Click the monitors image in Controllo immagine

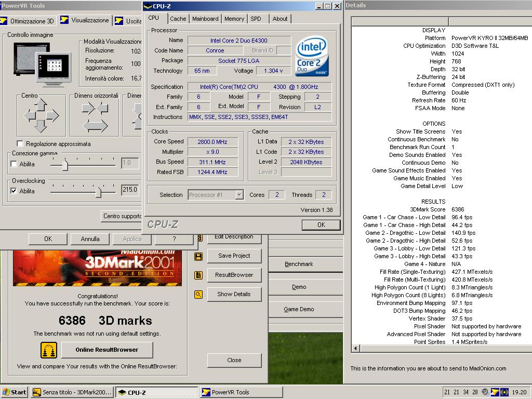click(43, 64)
